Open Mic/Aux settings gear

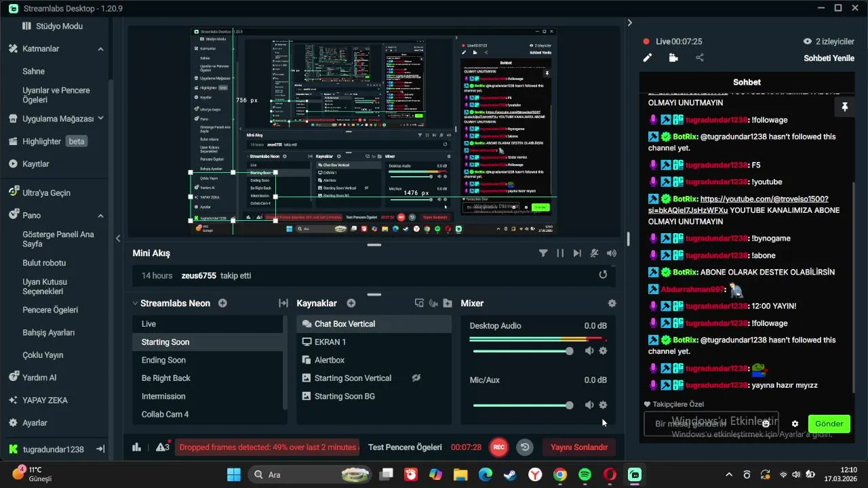coord(603,405)
